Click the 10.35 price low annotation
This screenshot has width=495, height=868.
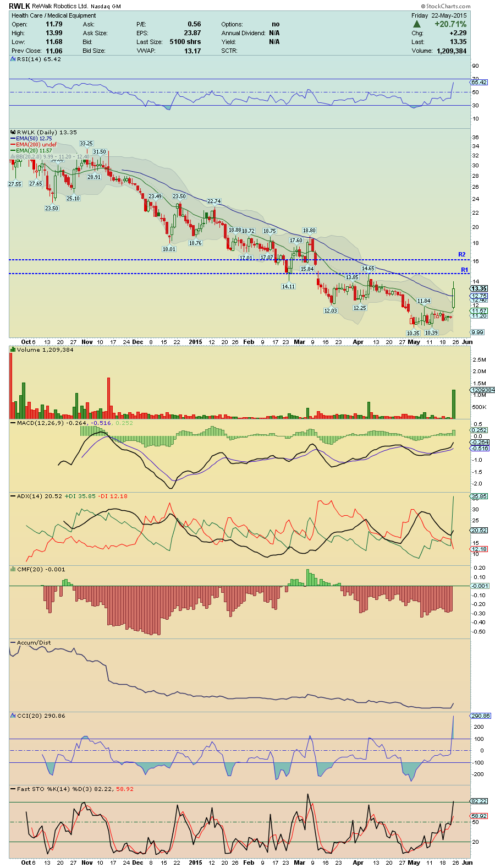[x=413, y=333]
